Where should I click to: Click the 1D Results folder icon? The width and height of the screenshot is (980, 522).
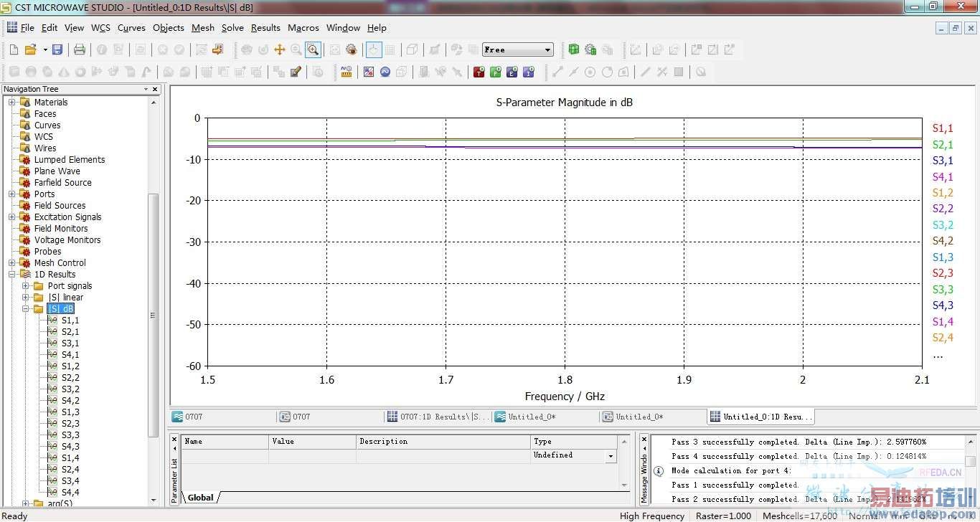[x=25, y=275]
